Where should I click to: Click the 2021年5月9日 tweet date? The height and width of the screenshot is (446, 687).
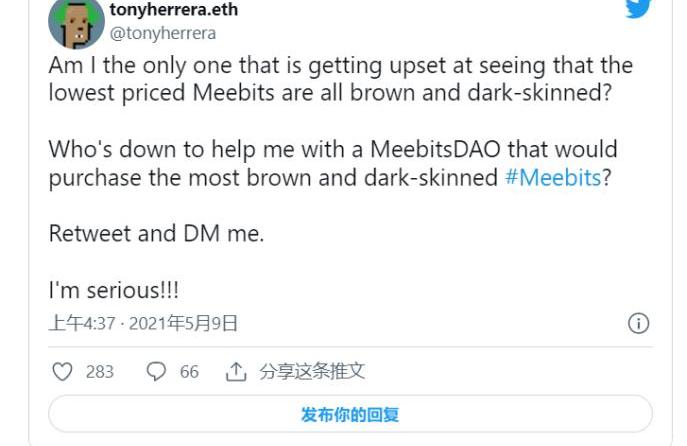point(184,323)
